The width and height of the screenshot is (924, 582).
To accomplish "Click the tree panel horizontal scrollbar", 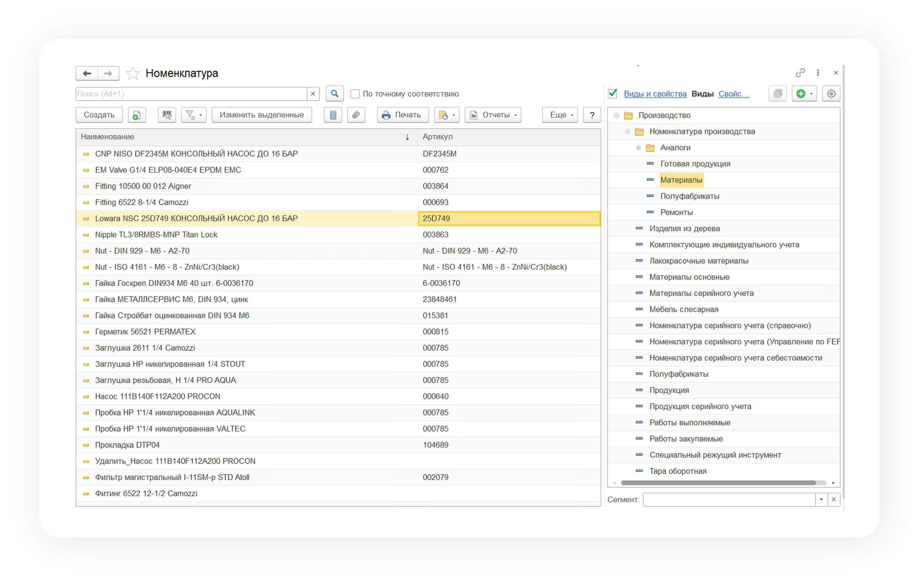I will (x=718, y=483).
